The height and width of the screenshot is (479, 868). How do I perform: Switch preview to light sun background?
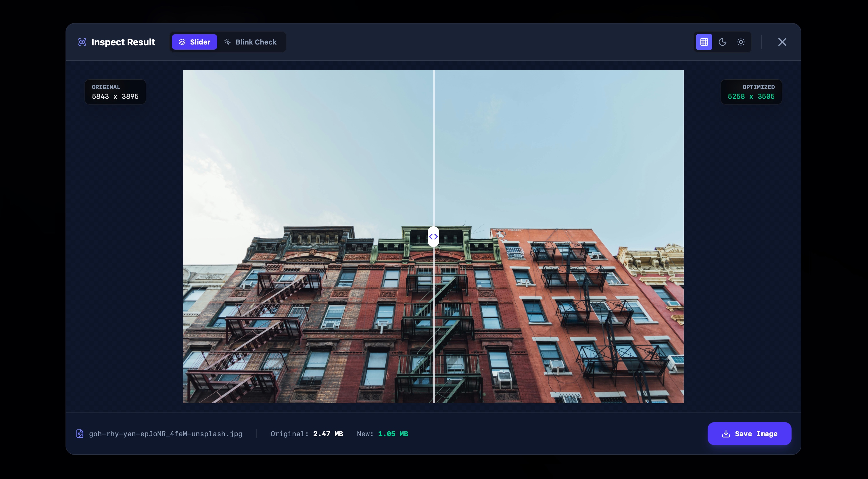pos(741,42)
